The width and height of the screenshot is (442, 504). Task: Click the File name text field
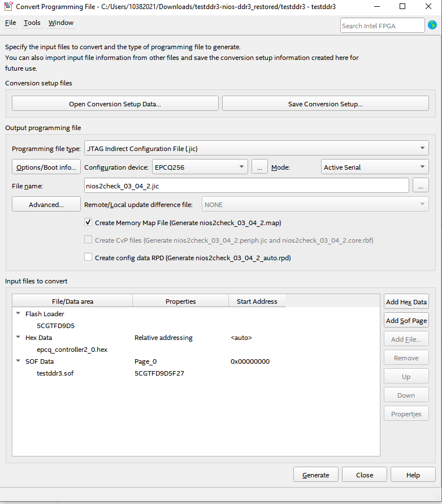coord(246,186)
